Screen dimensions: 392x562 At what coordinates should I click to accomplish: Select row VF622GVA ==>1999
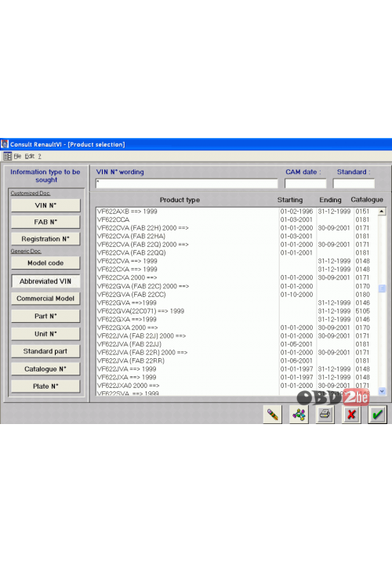pos(237,303)
